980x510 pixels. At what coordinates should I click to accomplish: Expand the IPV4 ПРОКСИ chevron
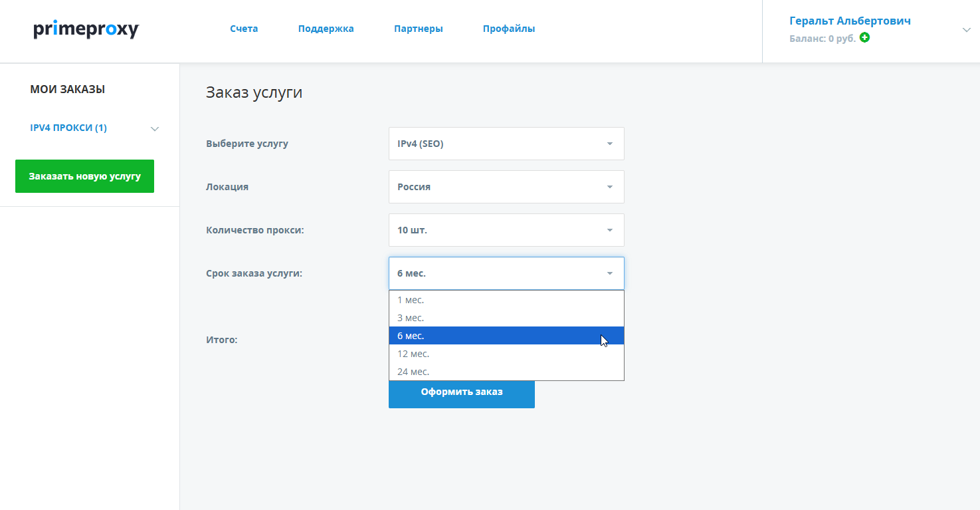click(x=155, y=129)
